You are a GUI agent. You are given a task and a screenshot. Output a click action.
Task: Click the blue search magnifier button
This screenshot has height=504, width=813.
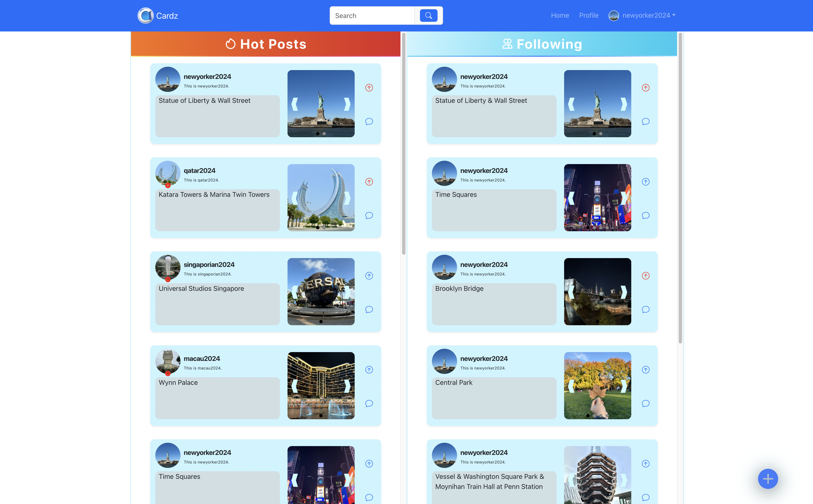point(428,15)
